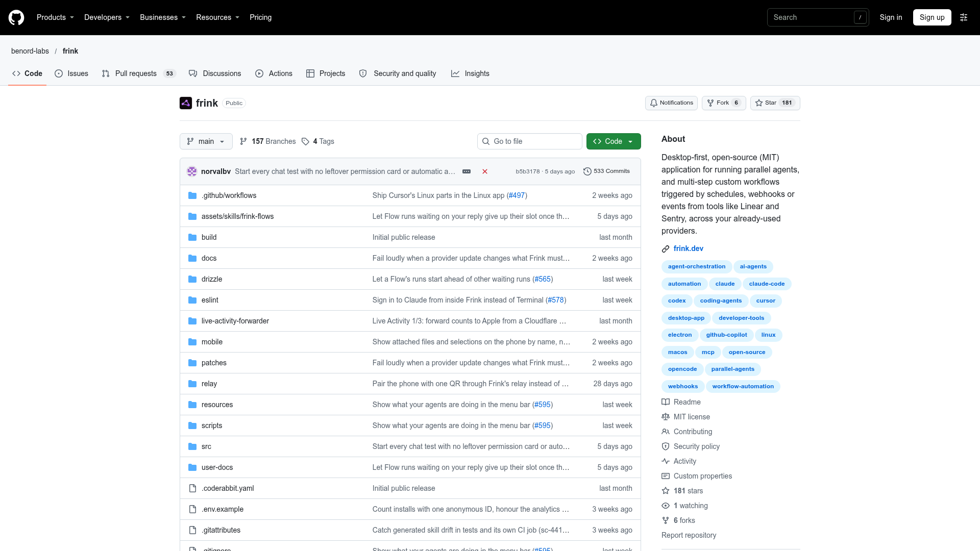View failed status check red X
Image resolution: width=980 pixels, height=551 pixels.
click(x=485, y=171)
